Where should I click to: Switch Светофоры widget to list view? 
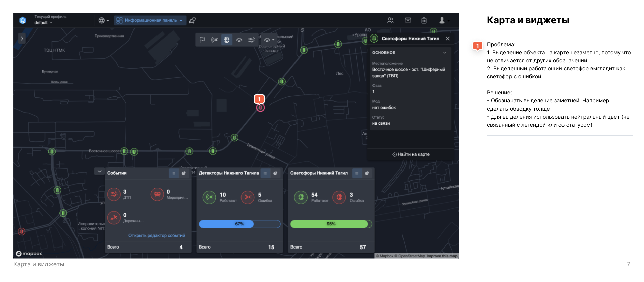point(357,173)
